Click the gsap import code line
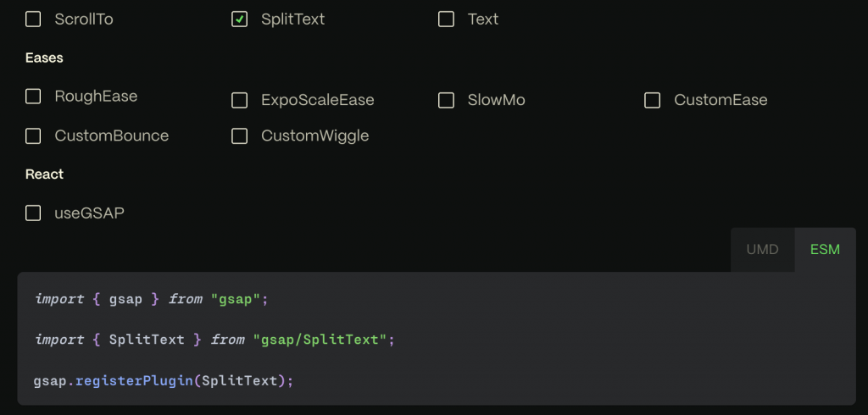Viewport: 868px width, 415px height. click(152, 299)
